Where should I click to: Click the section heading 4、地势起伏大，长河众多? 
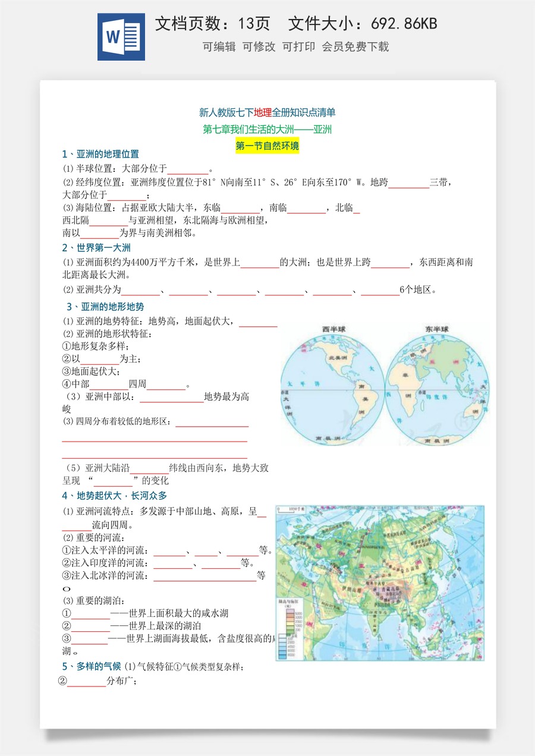pos(115,495)
